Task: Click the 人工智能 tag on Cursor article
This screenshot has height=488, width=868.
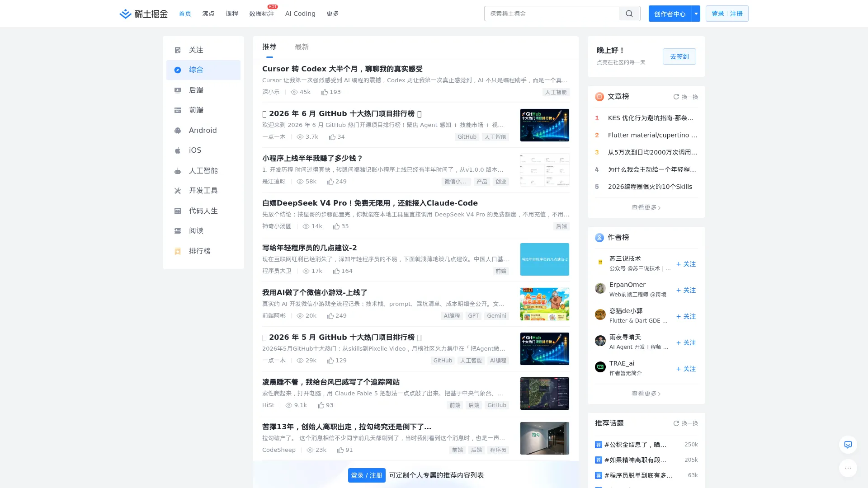Action: tap(556, 92)
